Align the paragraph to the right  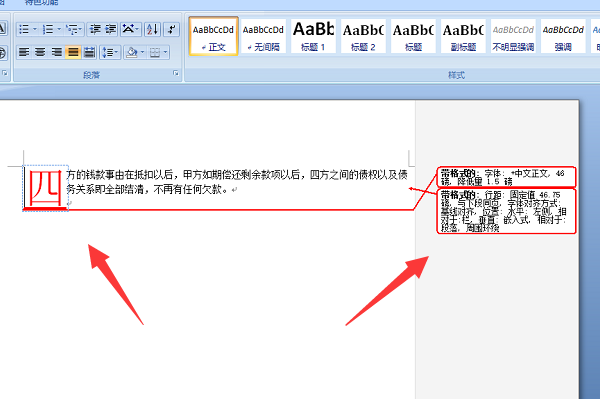click(57, 52)
